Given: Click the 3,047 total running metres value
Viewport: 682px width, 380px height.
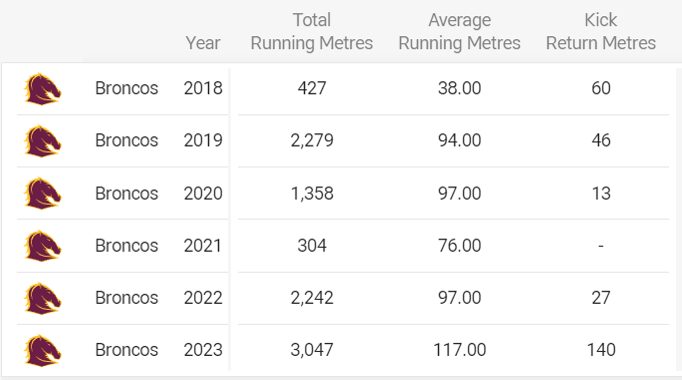Looking at the screenshot, I should [x=312, y=350].
